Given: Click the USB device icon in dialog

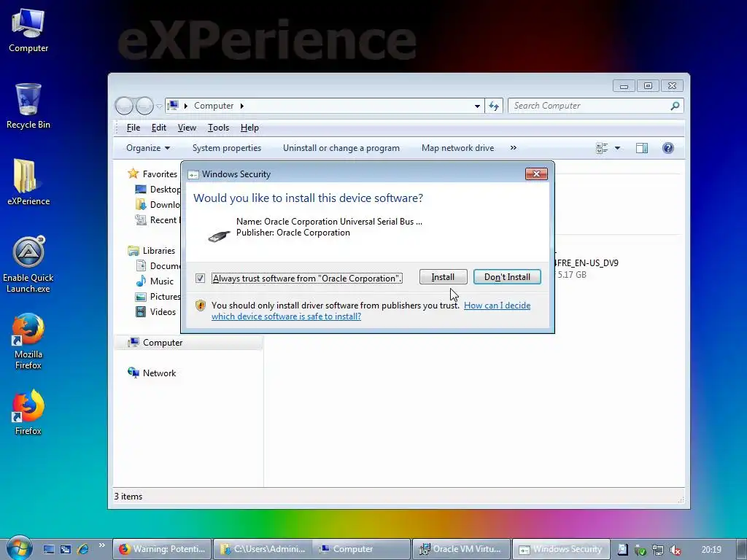Looking at the screenshot, I should tap(219, 236).
